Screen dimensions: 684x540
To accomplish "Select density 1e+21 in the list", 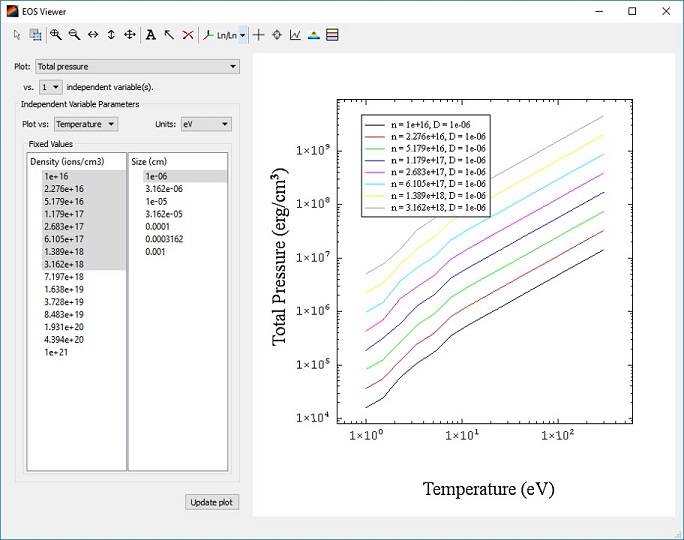I will (45, 353).
